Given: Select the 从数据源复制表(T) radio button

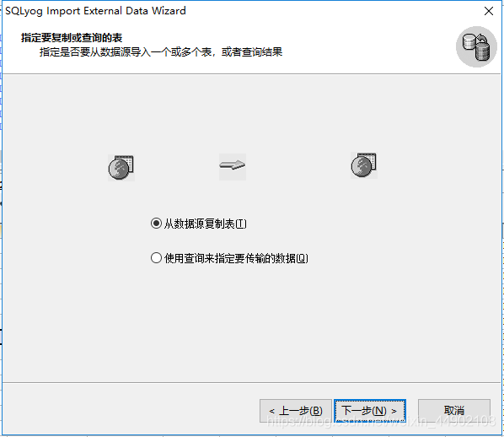Looking at the screenshot, I should (x=156, y=224).
